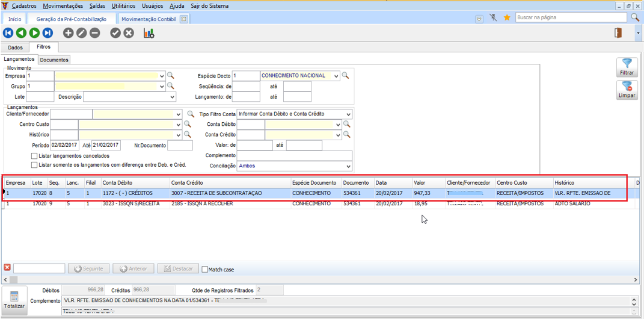Enable Listar lançamentos cancelados checkbox
The height and width of the screenshot is (319, 644).
(34, 156)
